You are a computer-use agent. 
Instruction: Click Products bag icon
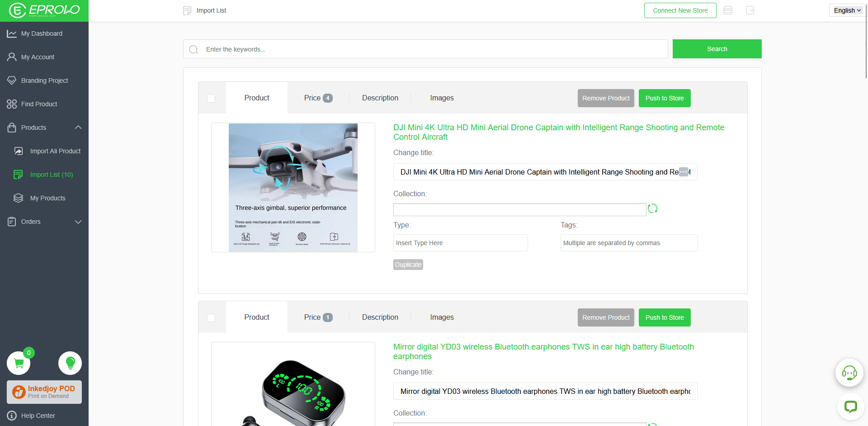12,128
